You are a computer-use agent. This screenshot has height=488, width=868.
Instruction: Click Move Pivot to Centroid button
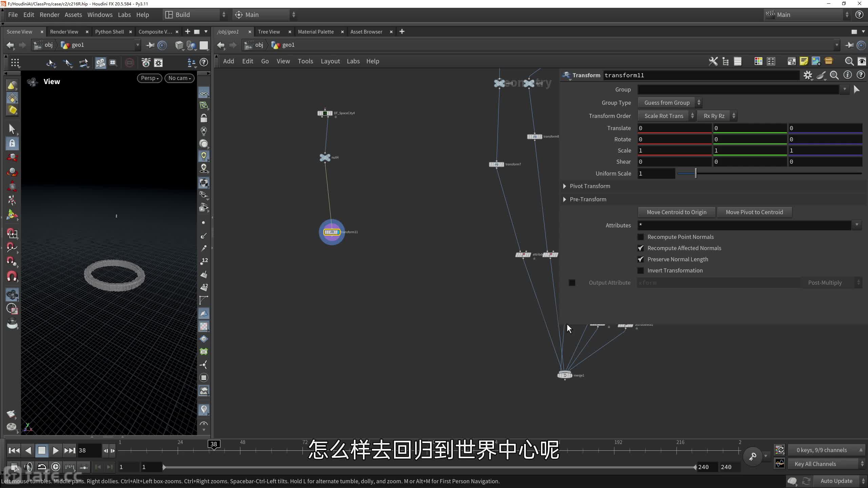(x=754, y=212)
